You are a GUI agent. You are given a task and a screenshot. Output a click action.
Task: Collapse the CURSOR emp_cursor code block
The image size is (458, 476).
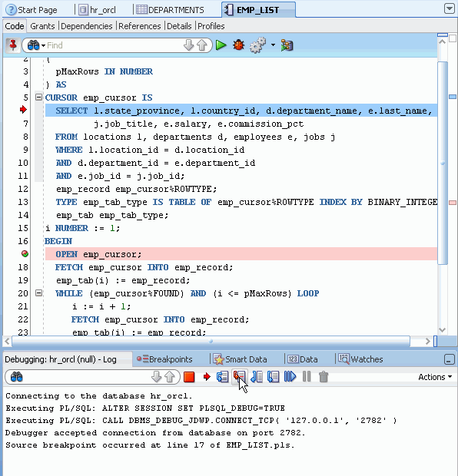click(38, 98)
